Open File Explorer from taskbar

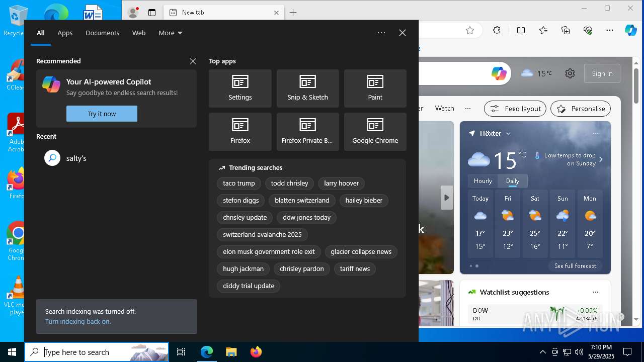coord(231,352)
